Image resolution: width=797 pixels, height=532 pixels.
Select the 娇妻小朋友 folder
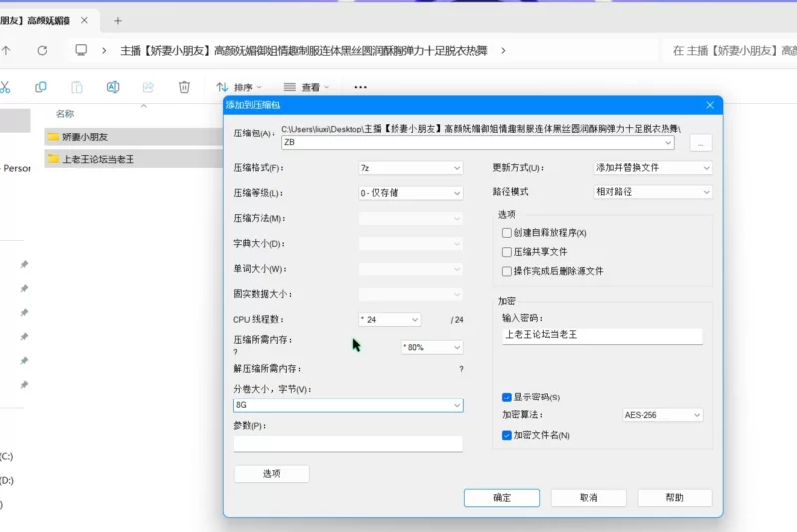133,136
